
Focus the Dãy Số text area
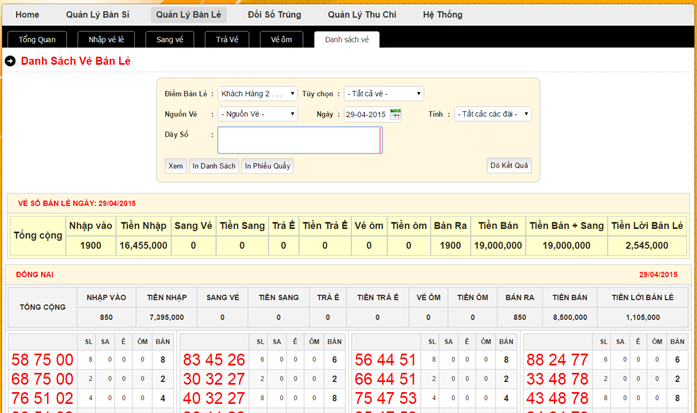point(299,140)
